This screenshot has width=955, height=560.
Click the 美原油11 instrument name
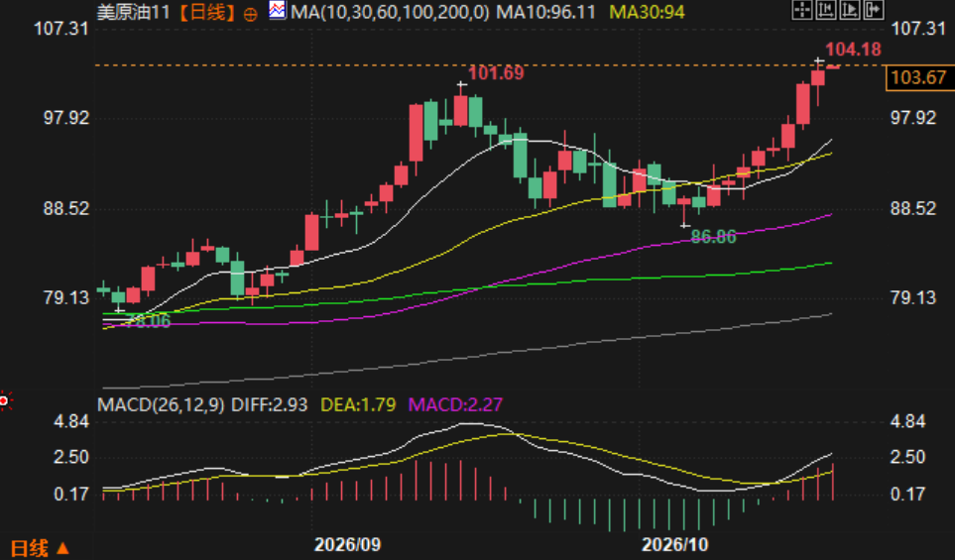pyautogui.click(x=134, y=12)
